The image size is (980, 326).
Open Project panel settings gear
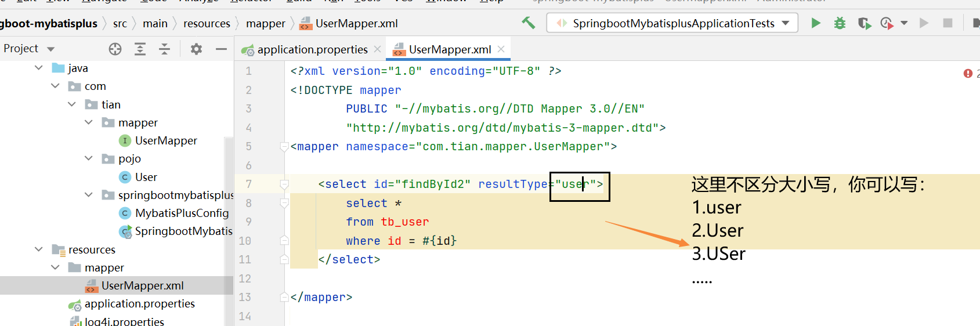pos(196,49)
